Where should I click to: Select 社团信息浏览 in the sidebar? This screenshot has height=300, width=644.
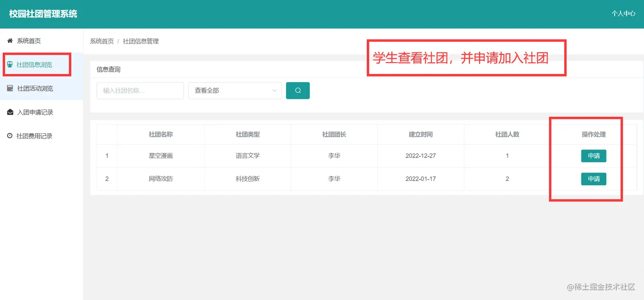[41, 65]
